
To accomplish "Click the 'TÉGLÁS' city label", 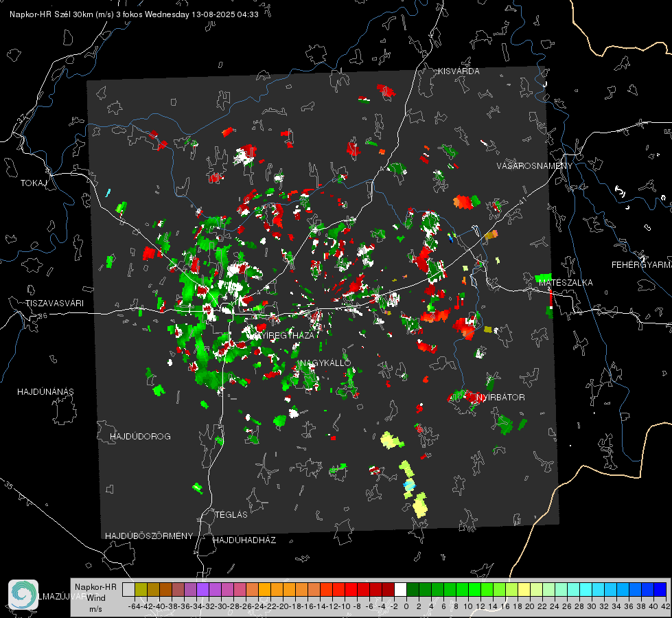I will [x=231, y=515].
